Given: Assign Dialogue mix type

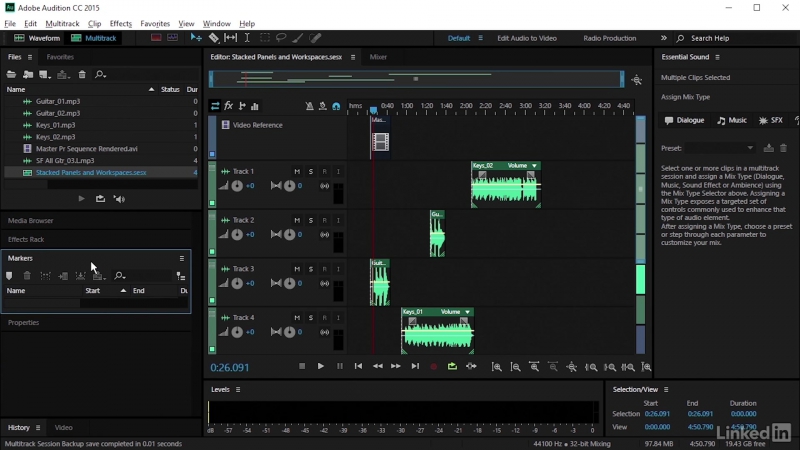Looking at the screenshot, I should tap(684, 120).
